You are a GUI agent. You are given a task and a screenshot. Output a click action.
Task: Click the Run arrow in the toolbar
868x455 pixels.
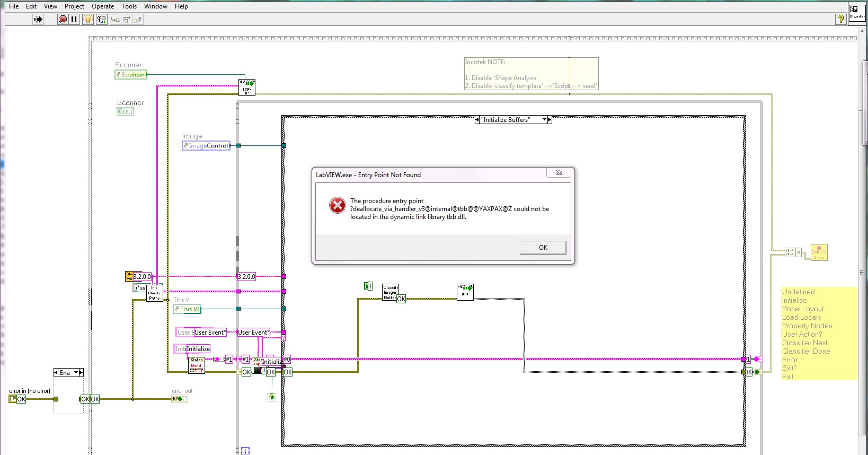click(38, 20)
